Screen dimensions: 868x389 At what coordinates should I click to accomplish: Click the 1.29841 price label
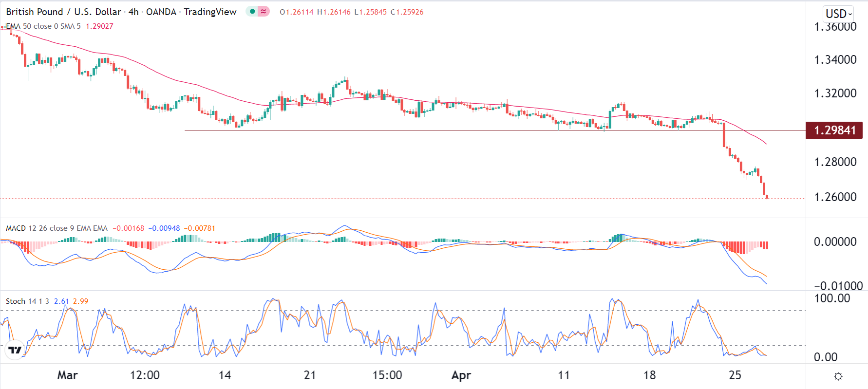(x=834, y=130)
